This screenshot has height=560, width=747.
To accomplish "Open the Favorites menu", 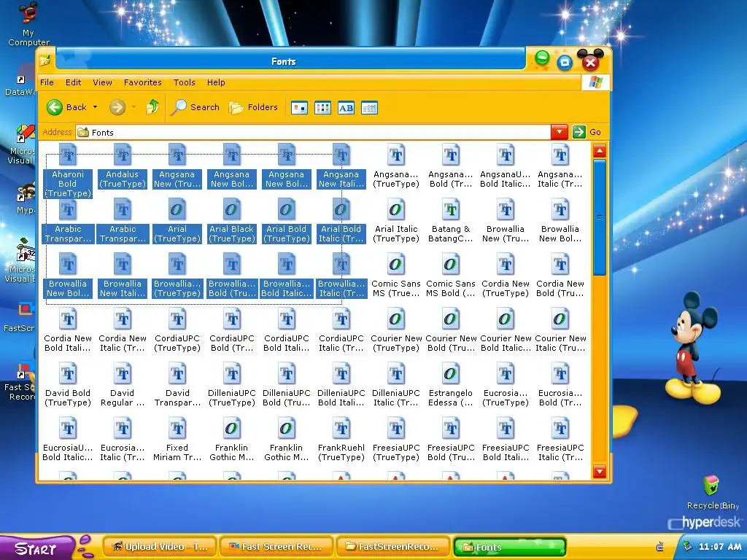I will click(x=142, y=82).
